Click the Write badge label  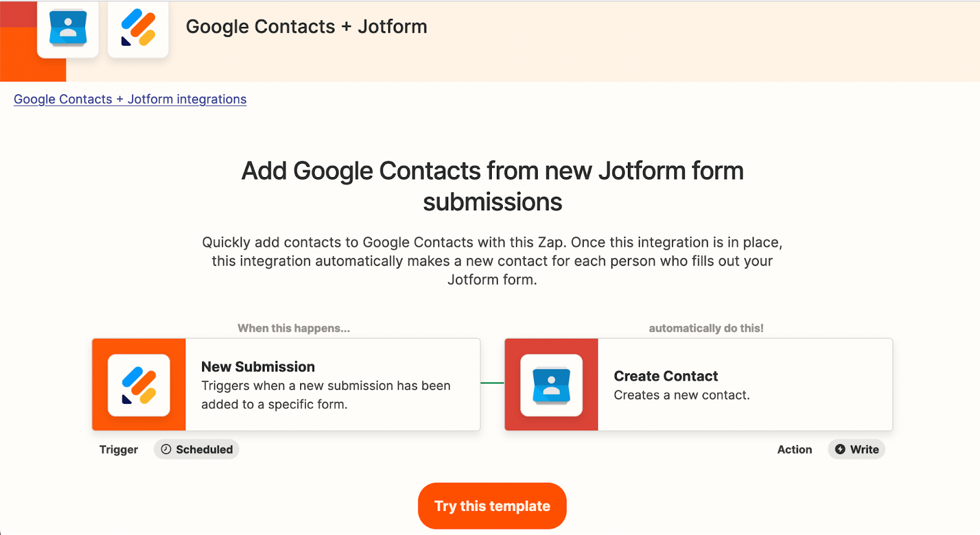864,449
